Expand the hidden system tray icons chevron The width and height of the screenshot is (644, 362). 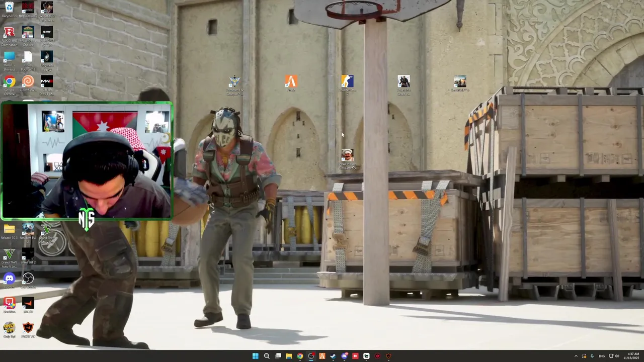(576, 356)
